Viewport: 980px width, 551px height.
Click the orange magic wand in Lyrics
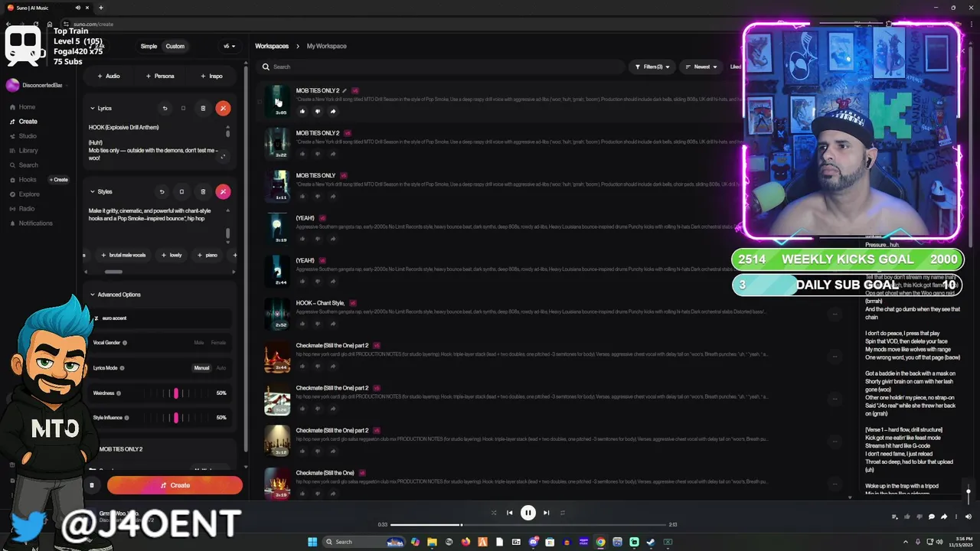click(x=223, y=108)
